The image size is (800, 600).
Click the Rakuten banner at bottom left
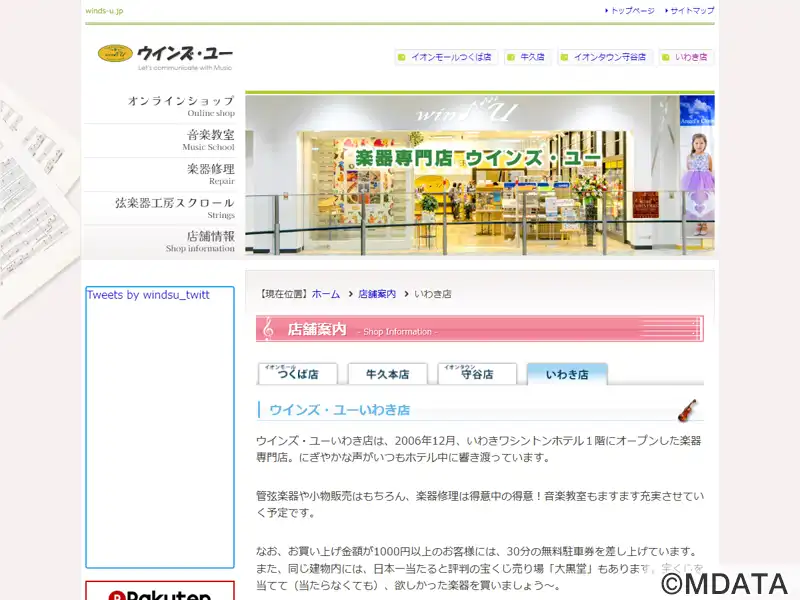point(160,591)
